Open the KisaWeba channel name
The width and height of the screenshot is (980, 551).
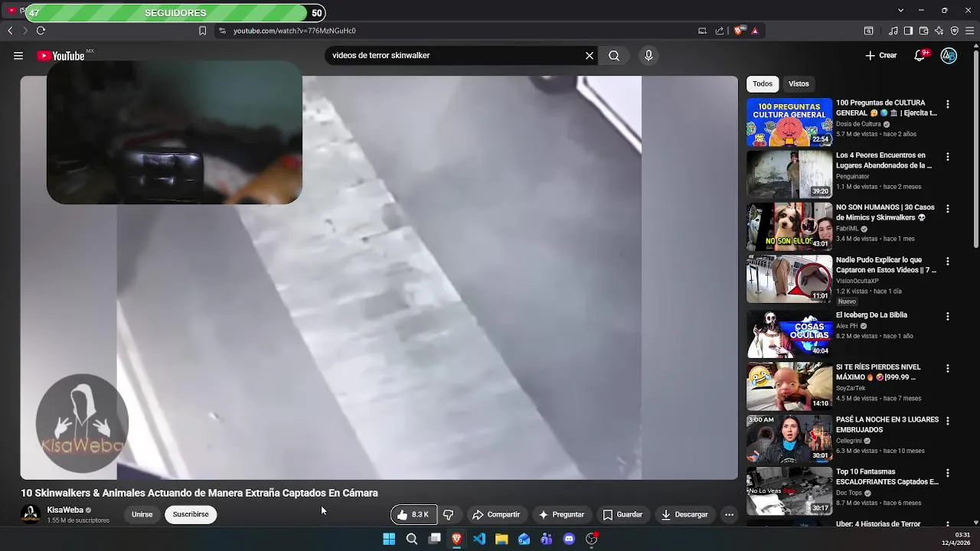(65, 510)
